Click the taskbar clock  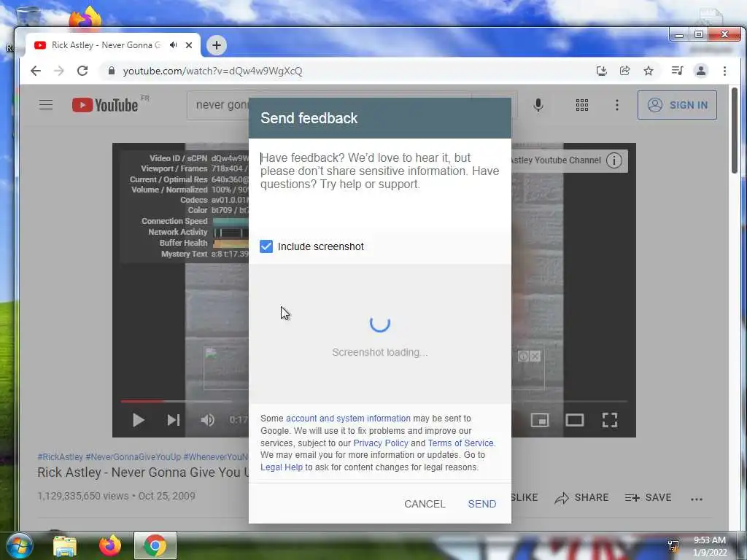709,546
